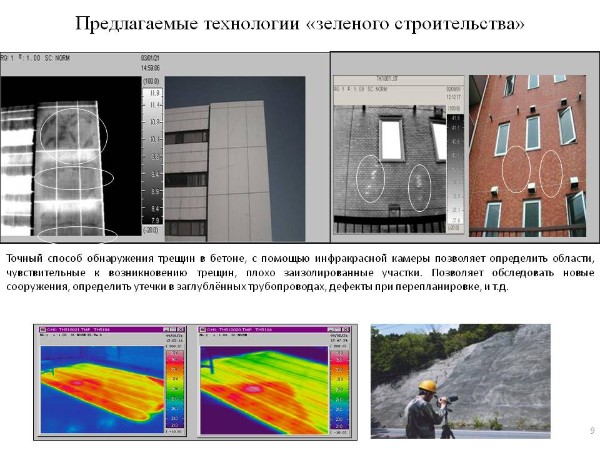Screen dimensions: 600x450
Task: Click the temperature scale bar beside the brick wall infrared image
Action: coord(455,169)
